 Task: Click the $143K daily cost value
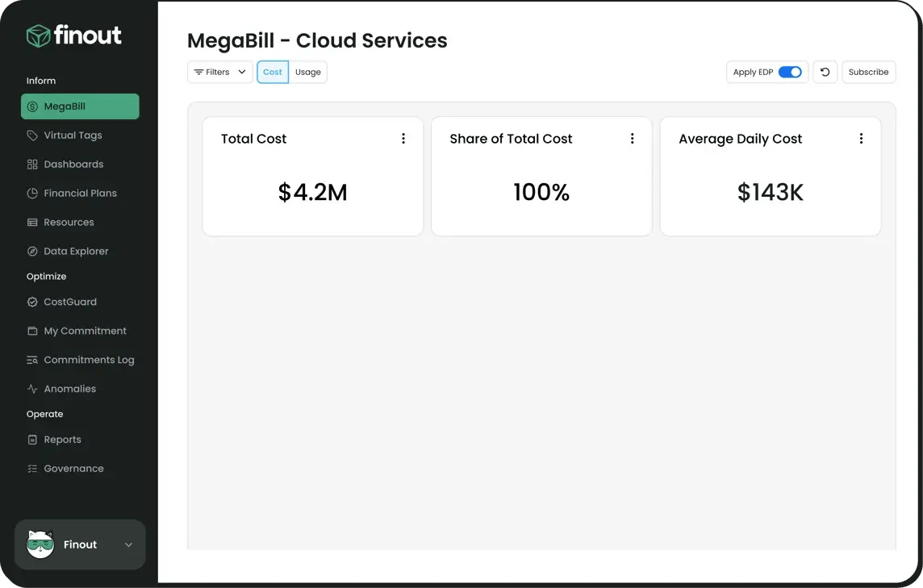pos(771,193)
